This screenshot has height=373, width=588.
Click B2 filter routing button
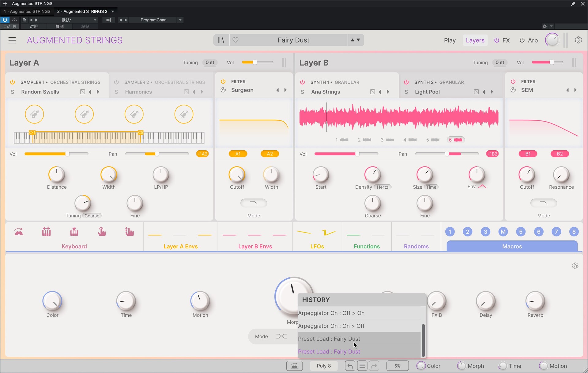tap(560, 154)
